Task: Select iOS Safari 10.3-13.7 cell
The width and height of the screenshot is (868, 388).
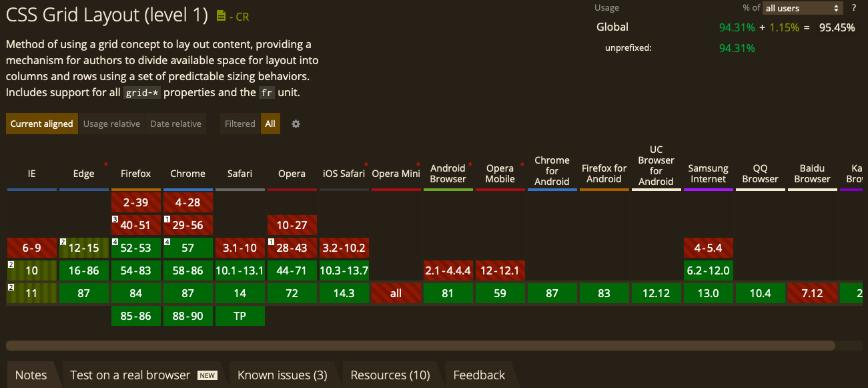Action: point(344,270)
